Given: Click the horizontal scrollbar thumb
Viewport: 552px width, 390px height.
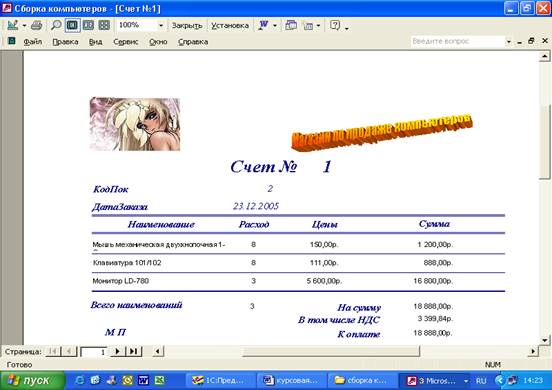Looking at the screenshot, I should tap(331, 351).
